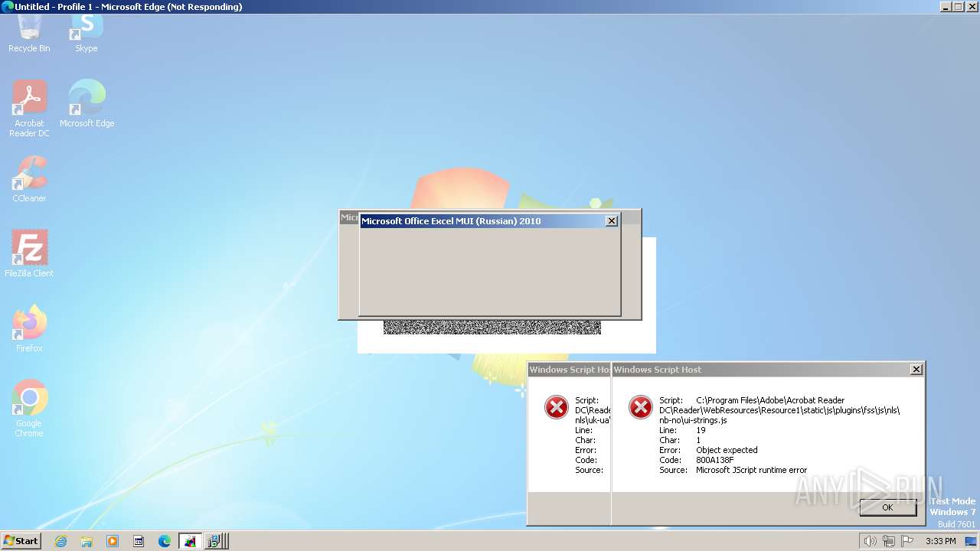Open Internet Explorer from taskbar
980x551 pixels.
coord(61,541)
